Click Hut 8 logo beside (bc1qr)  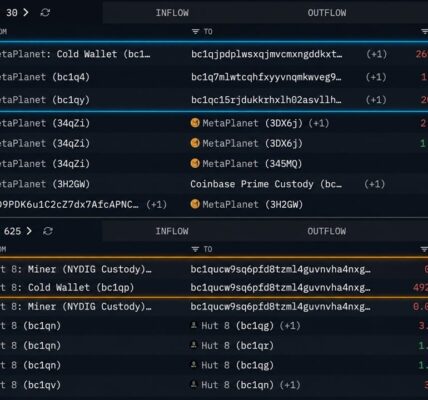[x=194, y=345]
